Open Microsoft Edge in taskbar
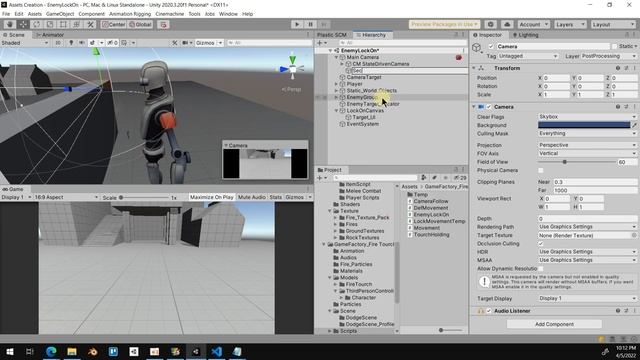 (51, 351)
